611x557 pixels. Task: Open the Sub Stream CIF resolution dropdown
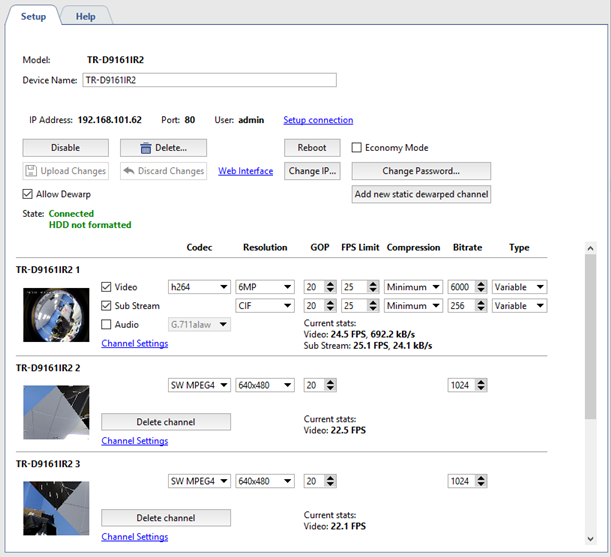pos(265,306)
